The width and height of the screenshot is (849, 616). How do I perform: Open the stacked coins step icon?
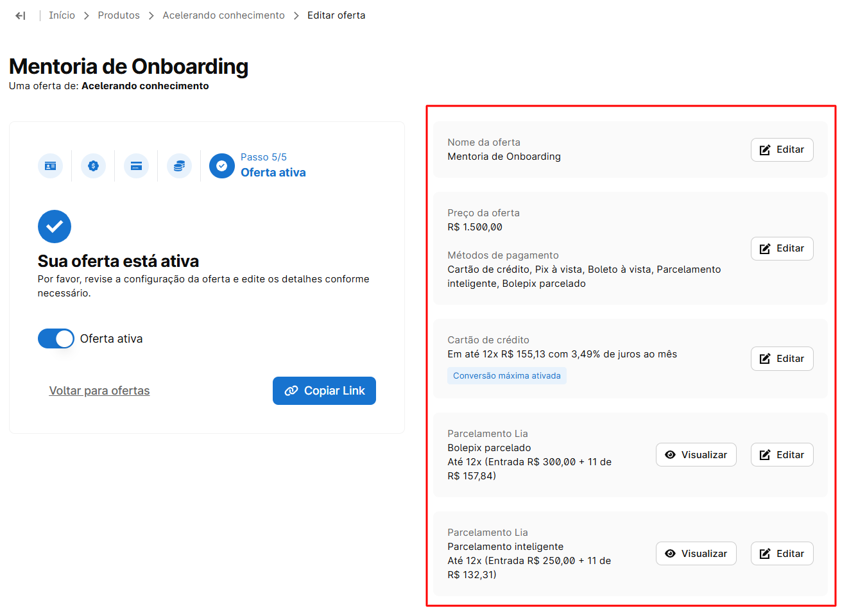(x=179, y=166)
